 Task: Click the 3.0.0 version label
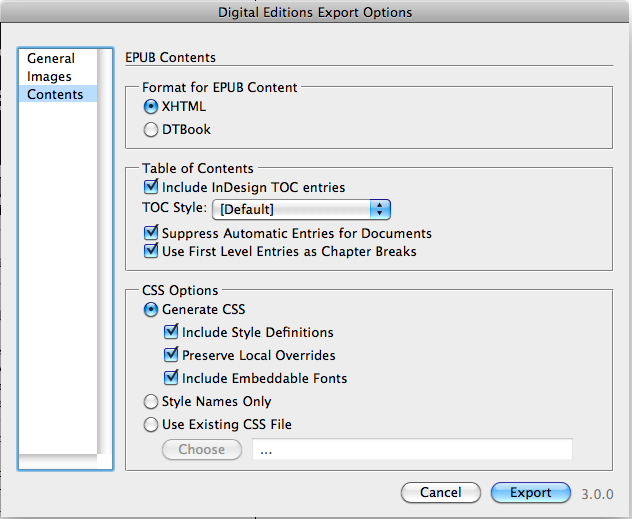597,494
